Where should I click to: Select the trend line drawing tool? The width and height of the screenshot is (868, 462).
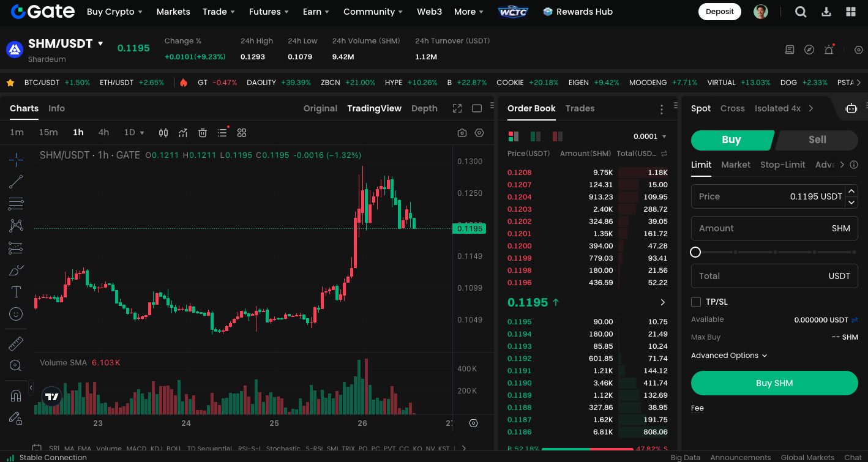click(x=15, y=181)
